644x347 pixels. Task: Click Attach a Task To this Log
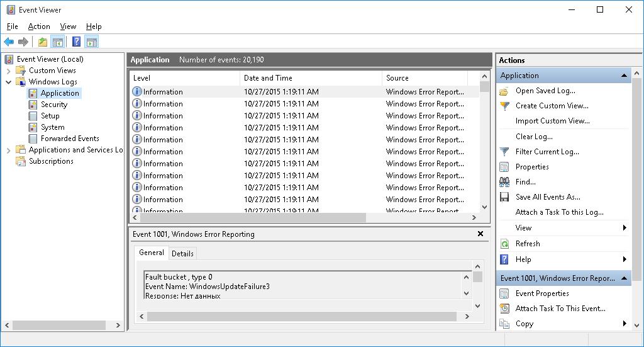559,212
